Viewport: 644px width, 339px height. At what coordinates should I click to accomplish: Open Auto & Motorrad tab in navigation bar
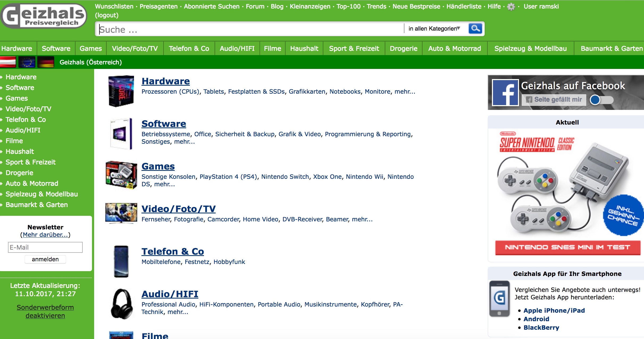click(x=455, y=48)
